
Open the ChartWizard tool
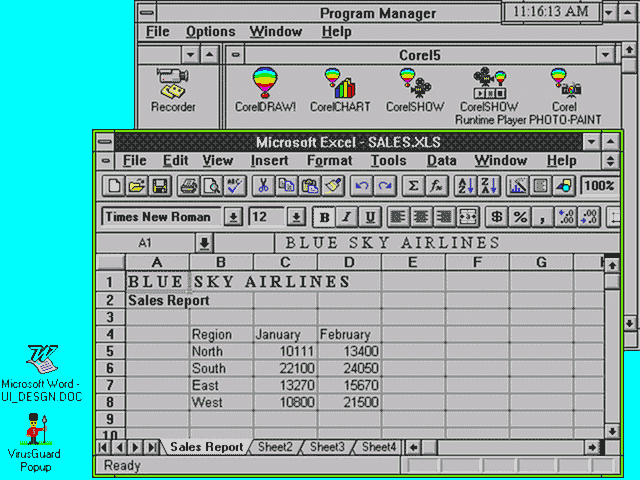coord(517,186)
